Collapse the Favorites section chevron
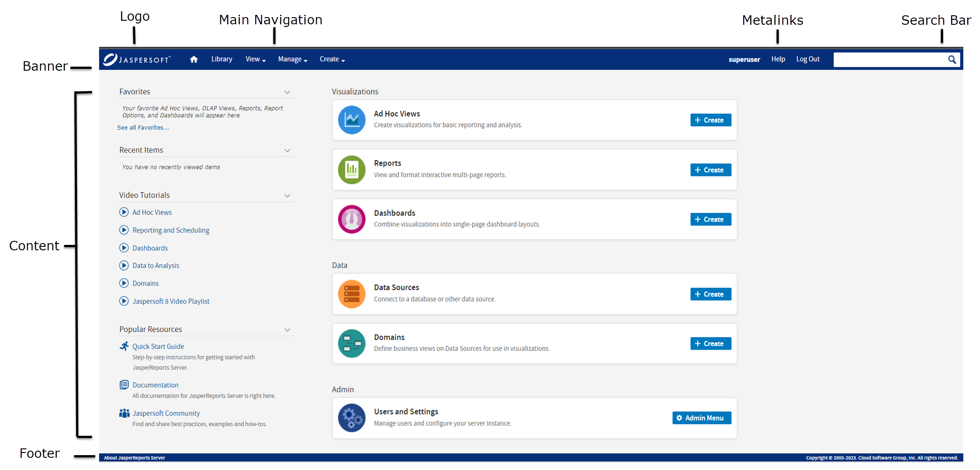Screen dimensions: 980x470 287,92
